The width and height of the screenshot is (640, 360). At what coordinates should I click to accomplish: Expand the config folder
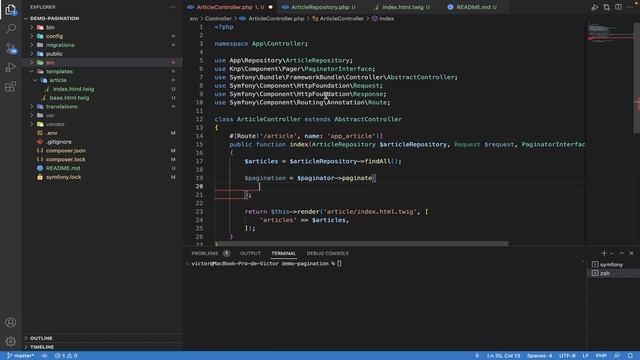pyautogui.click(x=31, y=36)
